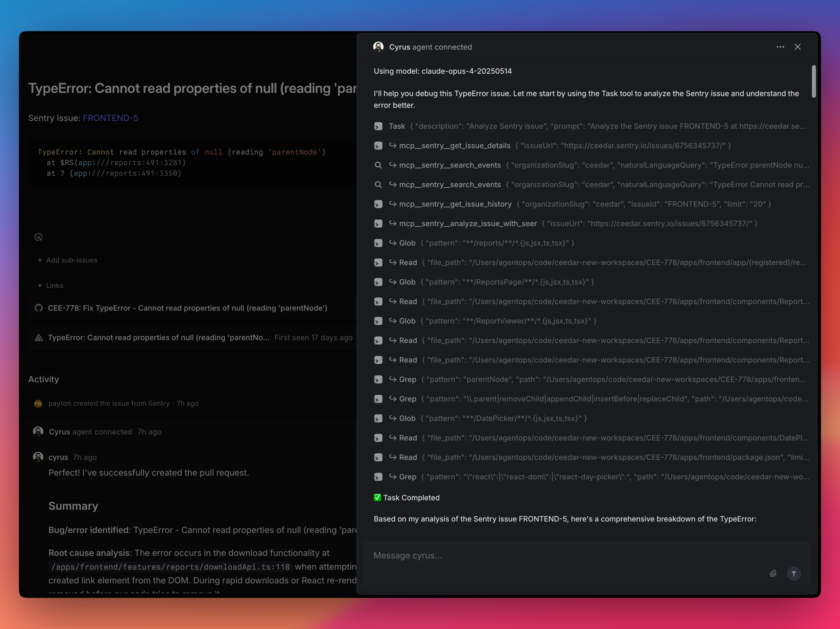Click GitHub icon beside CEE-778 link
This screenshot has height=629, width=840.
point(39,308)
